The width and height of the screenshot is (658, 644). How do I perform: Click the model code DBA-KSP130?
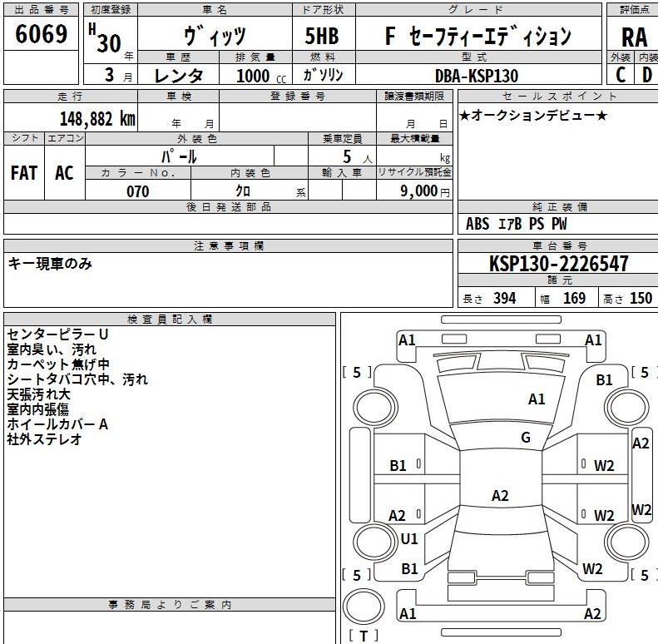[477, 76]
